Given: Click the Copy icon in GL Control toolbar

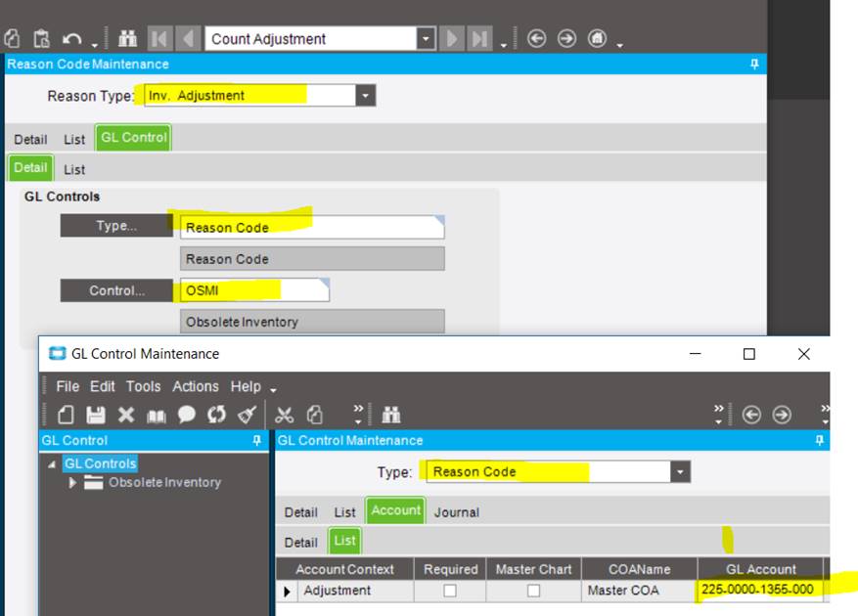Looking at the screenshot, I should coord(315,415).
